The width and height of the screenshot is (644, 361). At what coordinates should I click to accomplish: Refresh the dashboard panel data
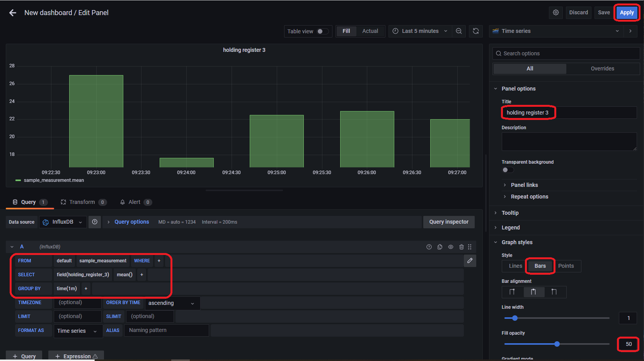[x=475, y=31]
